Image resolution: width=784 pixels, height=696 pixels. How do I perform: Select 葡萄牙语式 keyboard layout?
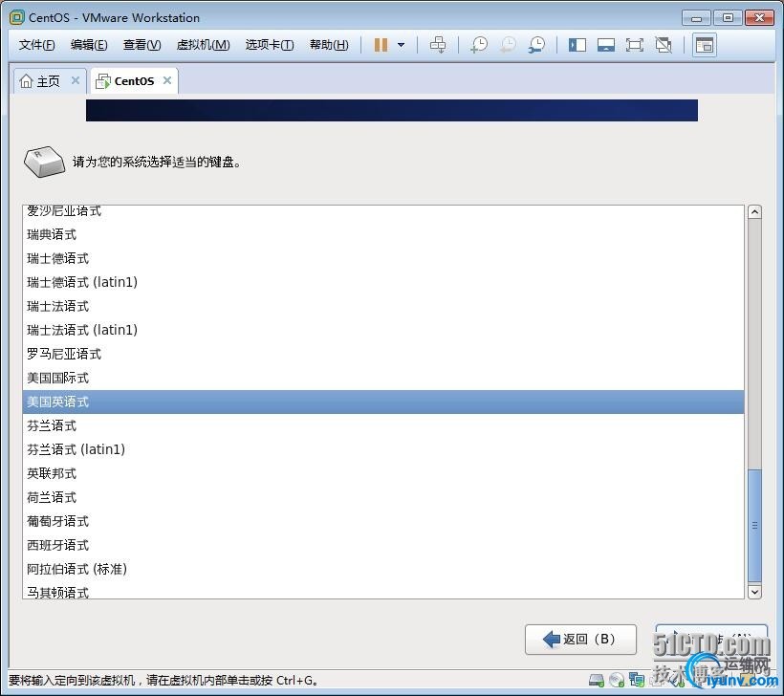(x=383, y=521)
